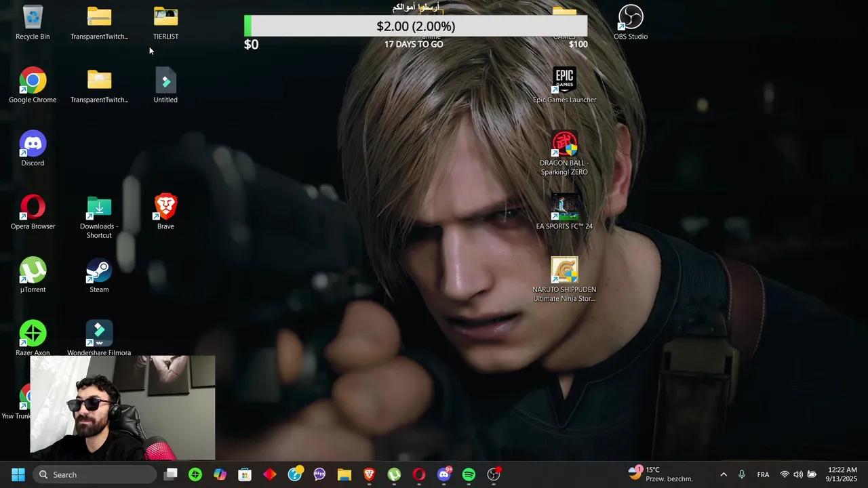Select the Brave desktop shortcut
Viewport: 868px width, 488px height.
pos(165,211)
